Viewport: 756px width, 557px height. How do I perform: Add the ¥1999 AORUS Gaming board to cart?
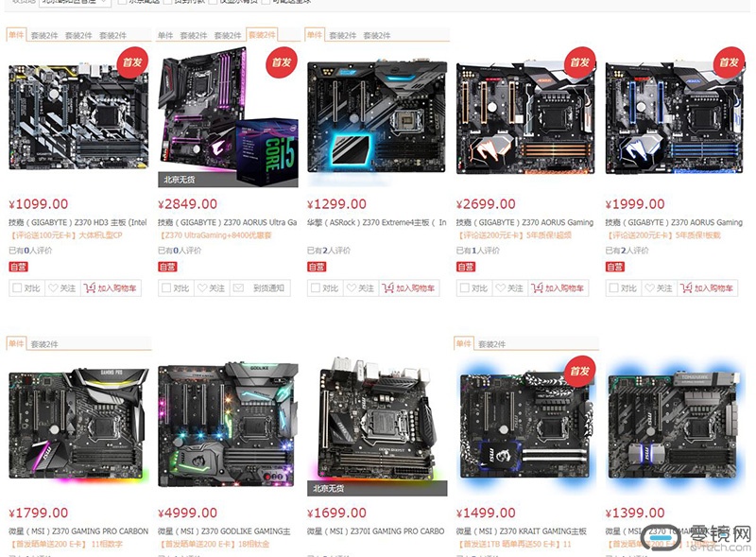click(707, 288)
